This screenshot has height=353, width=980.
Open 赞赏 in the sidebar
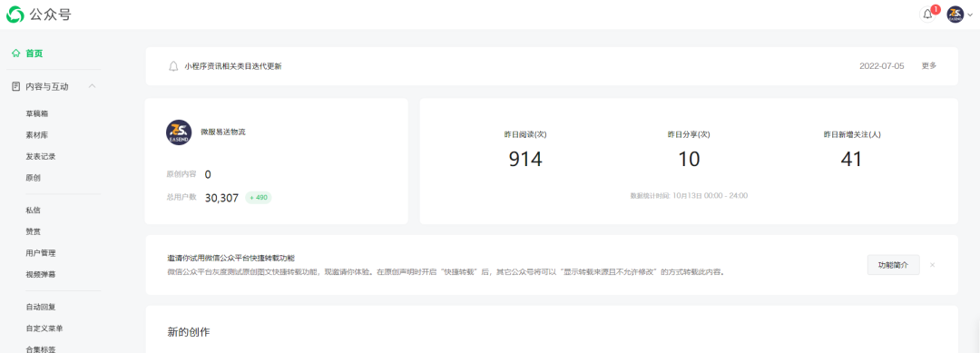(x=34, y=231)
